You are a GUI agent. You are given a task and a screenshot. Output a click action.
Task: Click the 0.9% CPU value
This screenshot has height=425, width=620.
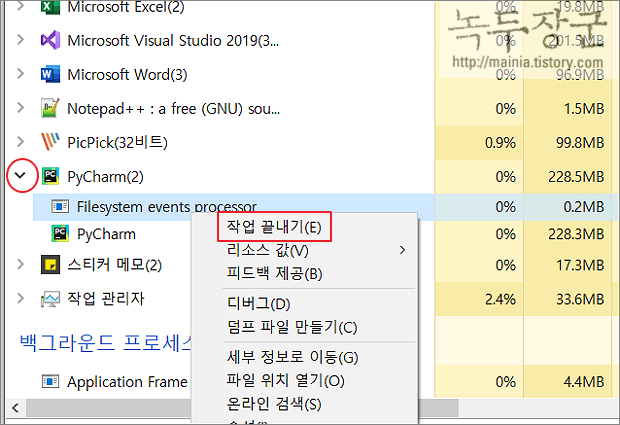tap(500, 142)
